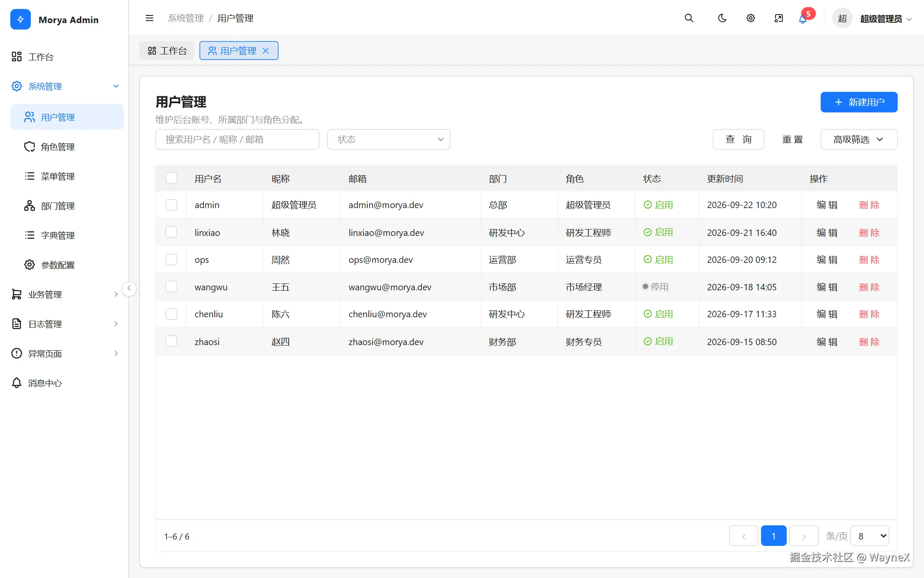924x578 pixels.
Task: Expand the 异常页面 submenu
Action: (x=116, y=353)
